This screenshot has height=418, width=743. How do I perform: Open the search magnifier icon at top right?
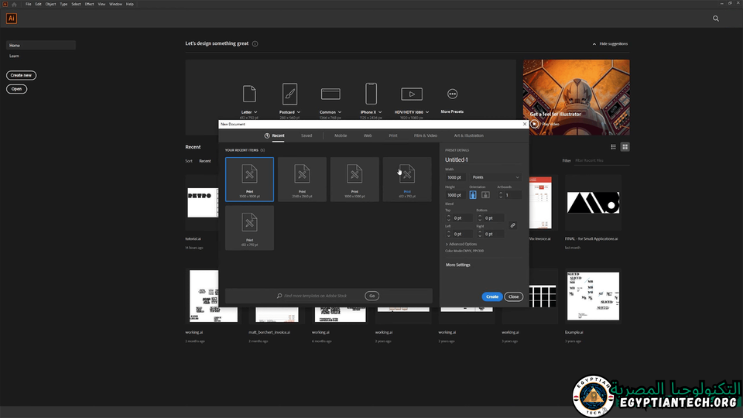click(x=716, y=18)
